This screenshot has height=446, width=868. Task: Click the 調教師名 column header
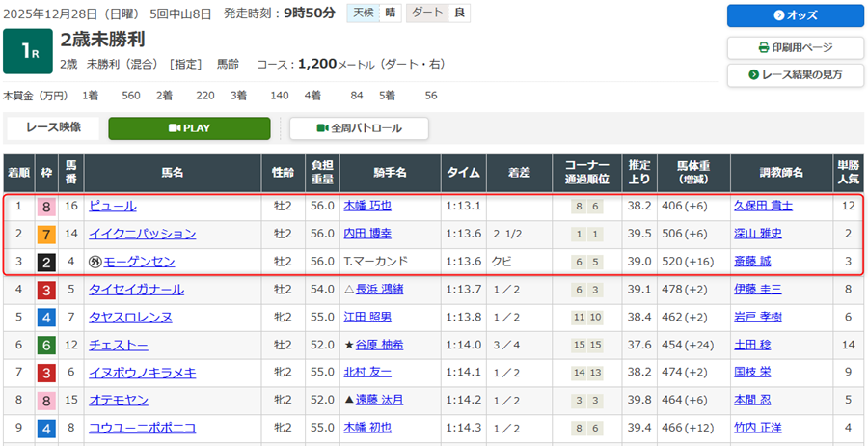tap(783, 174)
